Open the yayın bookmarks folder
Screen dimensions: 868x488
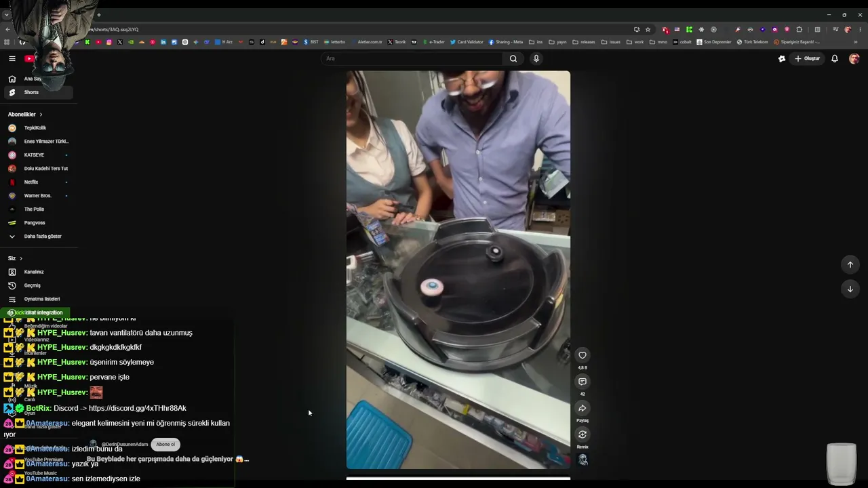[x=557, y=42]
